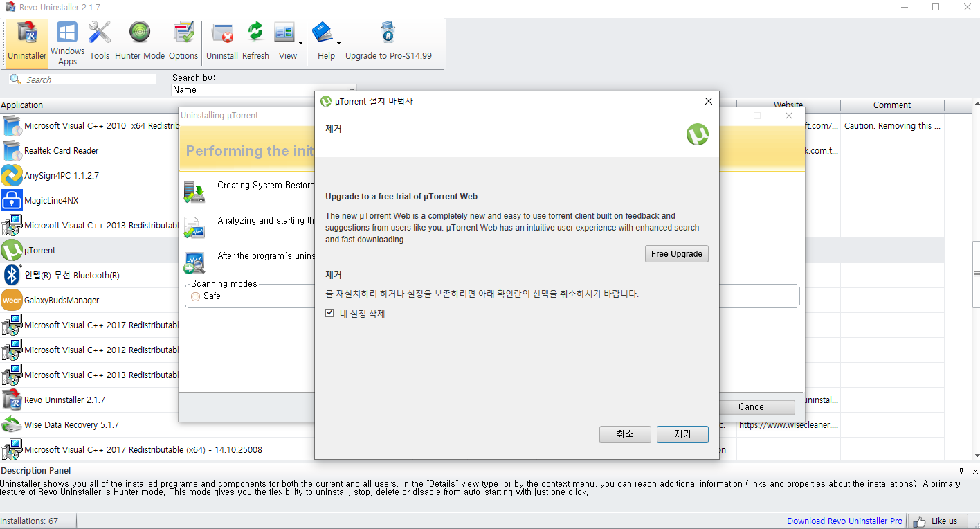Select the Safe scanning mode radio
Viewport: 980px width, 529px height.
196,296
